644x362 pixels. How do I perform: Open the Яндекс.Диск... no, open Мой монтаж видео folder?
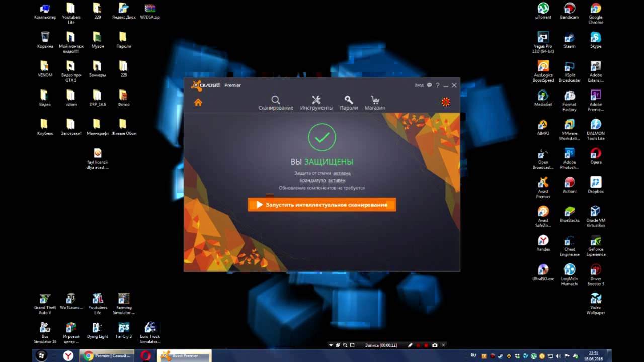pos(71,43)
